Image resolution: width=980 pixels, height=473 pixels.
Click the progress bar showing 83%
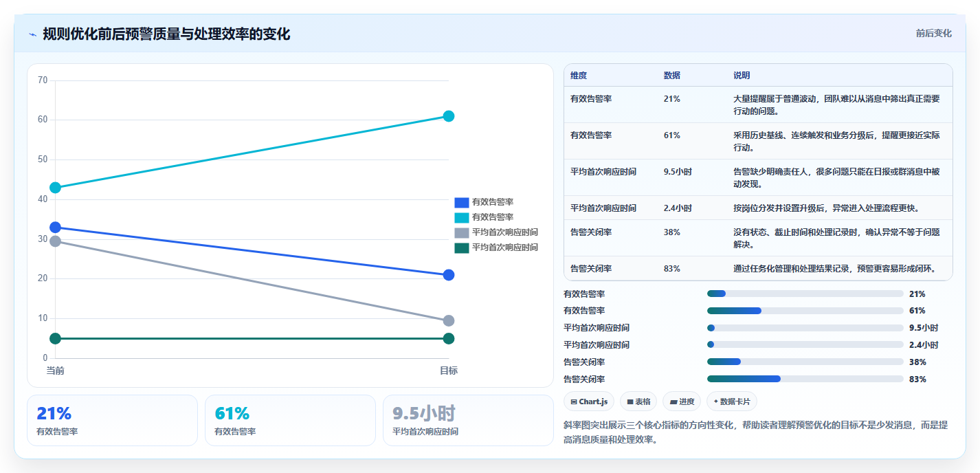[x=805, y=379]
